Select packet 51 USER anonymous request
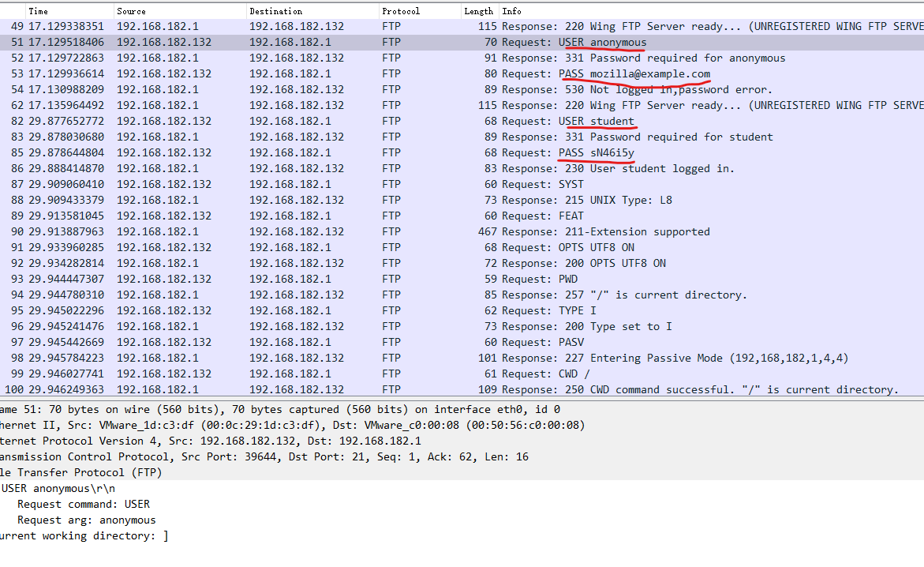 coord(462,43)
